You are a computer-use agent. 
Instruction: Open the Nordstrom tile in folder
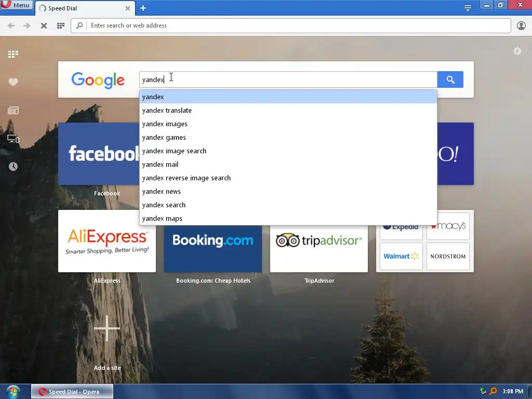point(448,256)
